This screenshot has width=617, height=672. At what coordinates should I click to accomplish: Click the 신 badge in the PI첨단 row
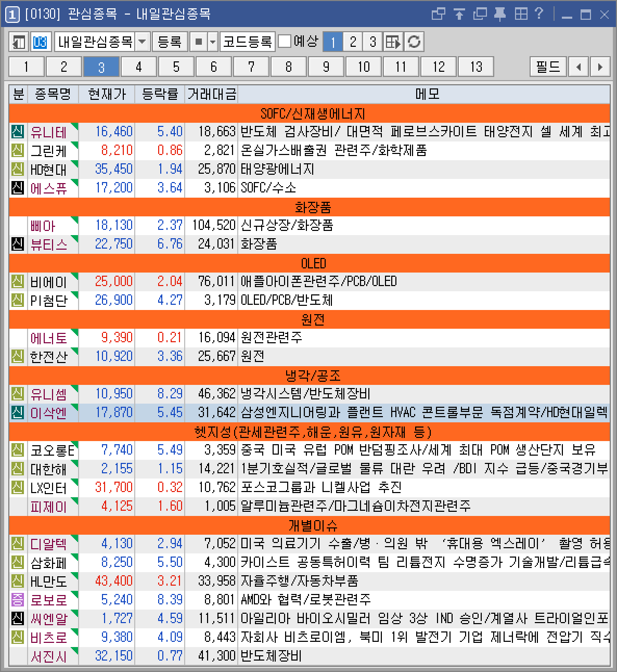[x=18, y=300]
